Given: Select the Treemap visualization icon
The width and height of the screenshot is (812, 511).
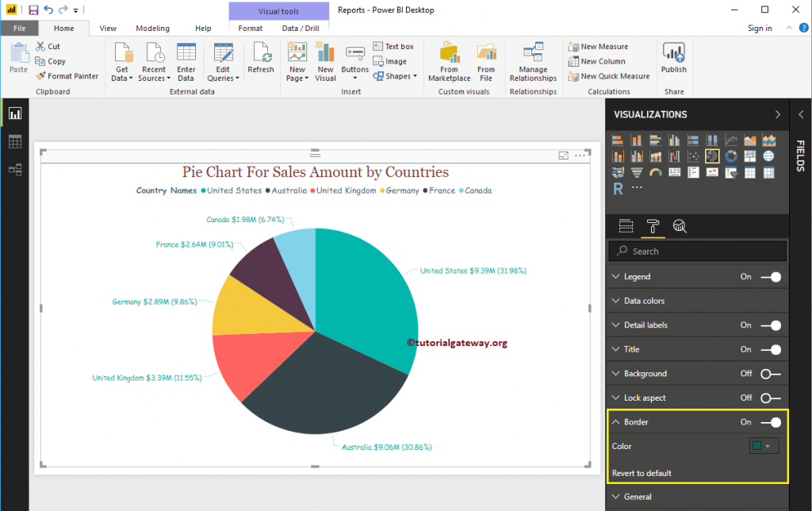Looking at the screenshot, I should point(749,156).
